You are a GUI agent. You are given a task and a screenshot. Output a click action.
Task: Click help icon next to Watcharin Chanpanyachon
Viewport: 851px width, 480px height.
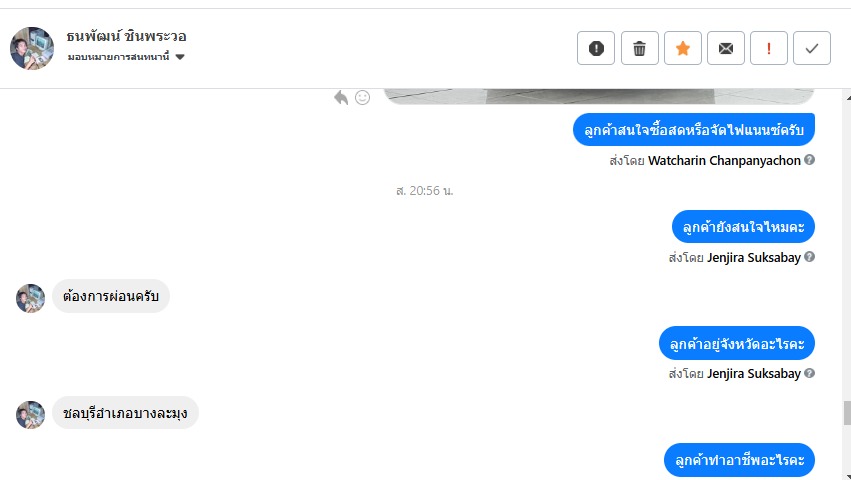[x=809, y=160]
